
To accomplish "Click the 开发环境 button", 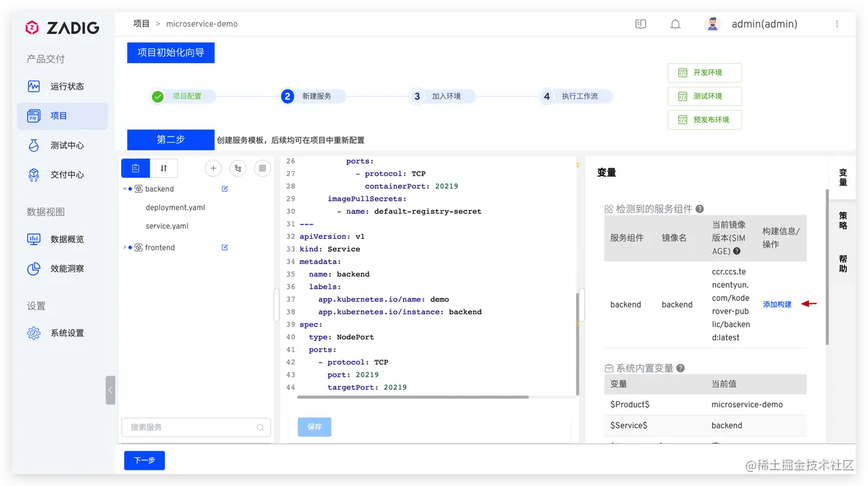I will click(x=705, y=73).
